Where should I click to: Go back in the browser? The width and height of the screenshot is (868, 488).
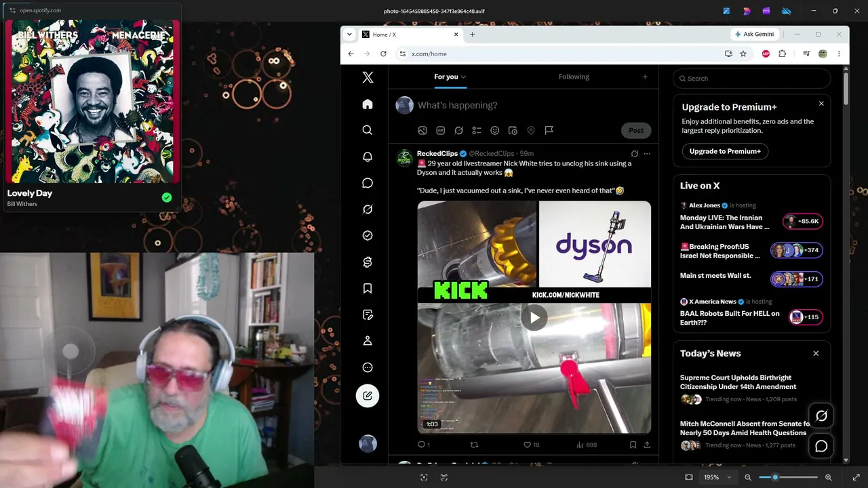(351, 54)
